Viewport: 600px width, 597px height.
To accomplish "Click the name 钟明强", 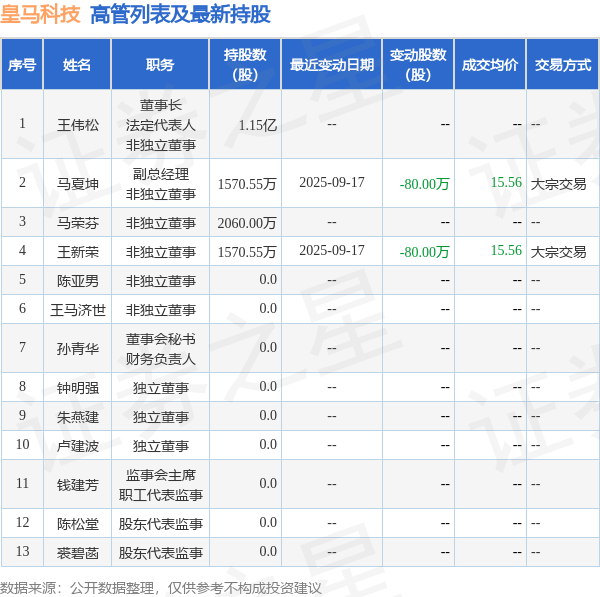I will pos(78,388).
